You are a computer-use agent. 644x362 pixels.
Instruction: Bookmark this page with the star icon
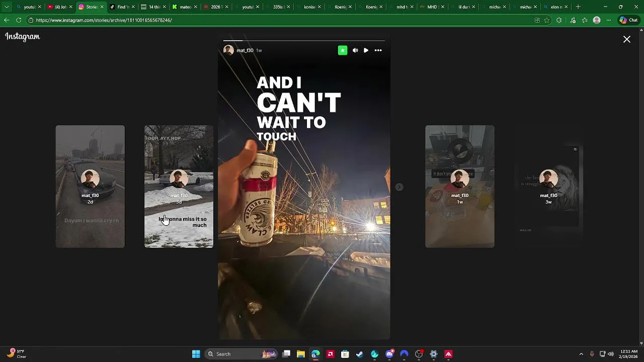pyautogui.click(x=547, y=20)
